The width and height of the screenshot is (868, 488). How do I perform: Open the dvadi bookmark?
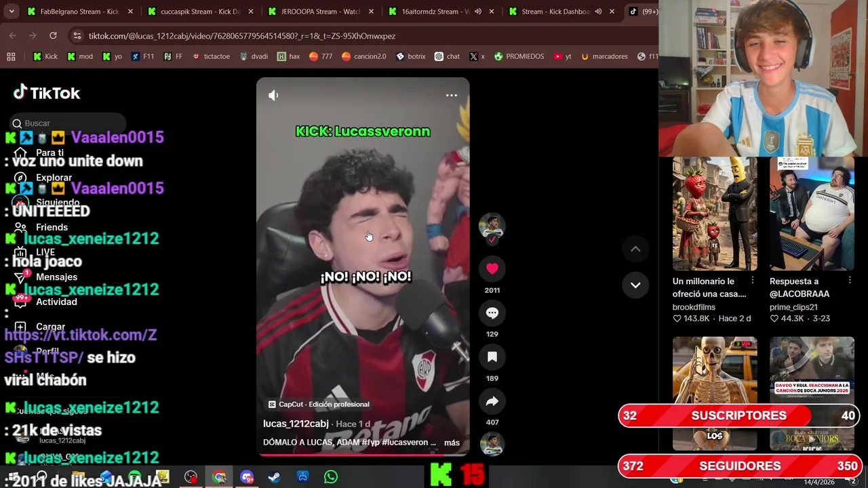(254, 56)
